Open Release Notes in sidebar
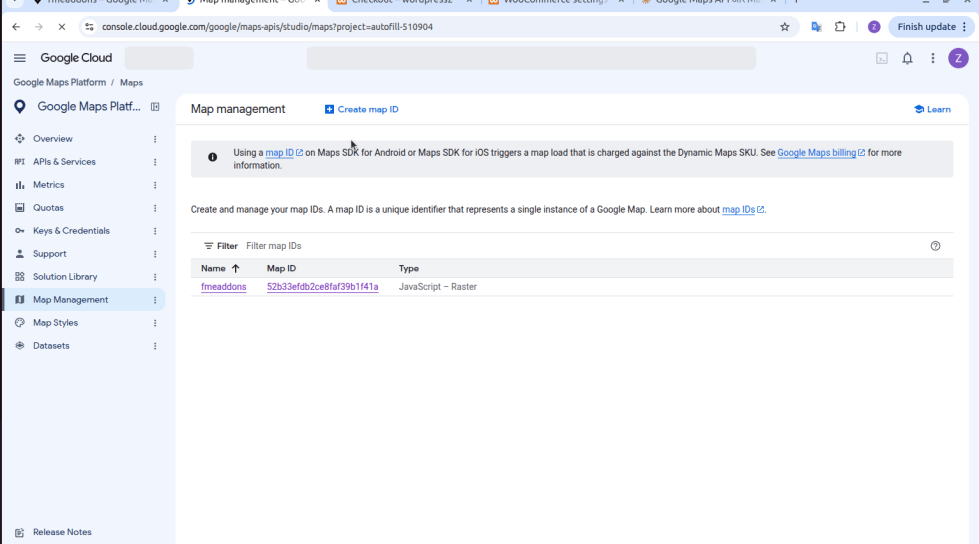Screen dimensions: 979x544 tap(62, 532)
